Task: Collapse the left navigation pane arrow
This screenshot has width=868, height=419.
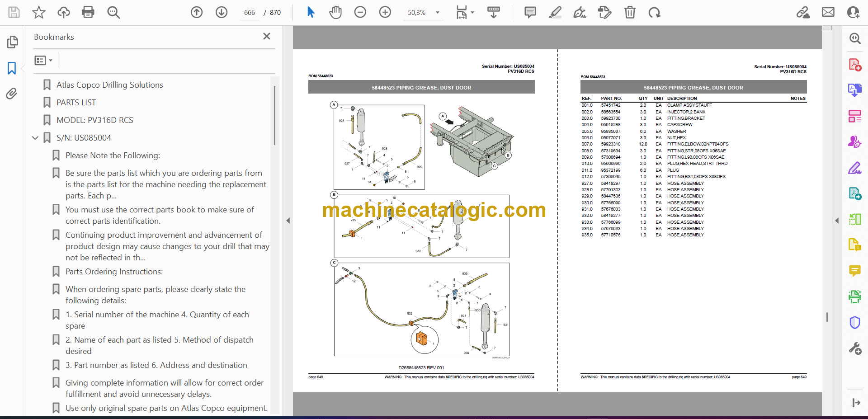Action: (288, 221)
